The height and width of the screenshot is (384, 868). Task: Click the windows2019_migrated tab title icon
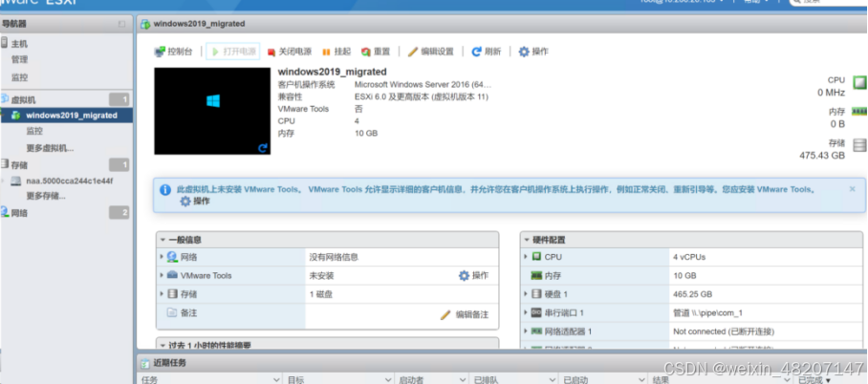click(x=145, y=24)
